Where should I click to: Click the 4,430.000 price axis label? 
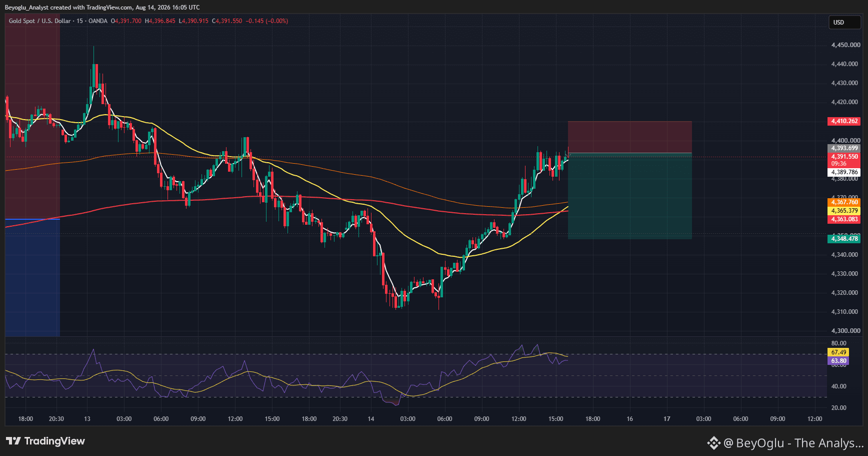pos(844,83)
